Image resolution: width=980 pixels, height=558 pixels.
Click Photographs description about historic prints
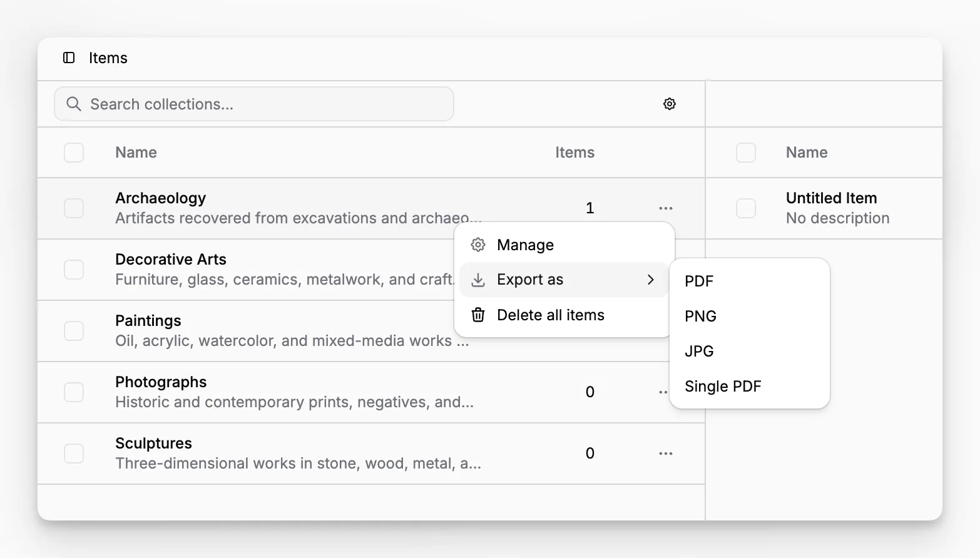[294, 402]
